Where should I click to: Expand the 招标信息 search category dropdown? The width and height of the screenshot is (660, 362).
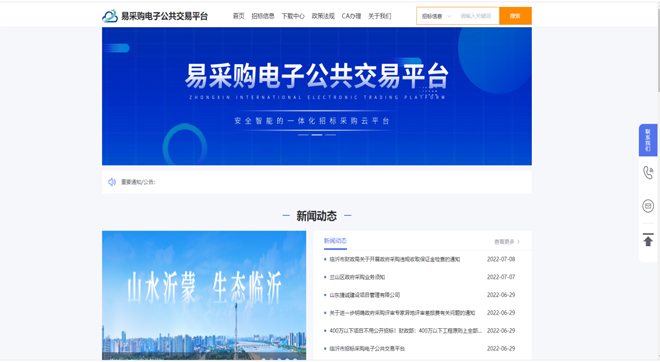(436, 16)
